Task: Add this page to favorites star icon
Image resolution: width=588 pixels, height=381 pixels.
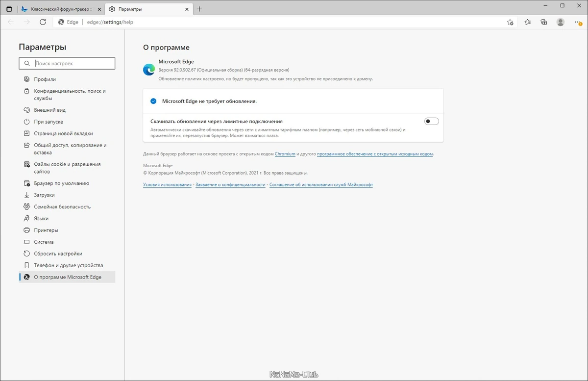Action: 510,22
